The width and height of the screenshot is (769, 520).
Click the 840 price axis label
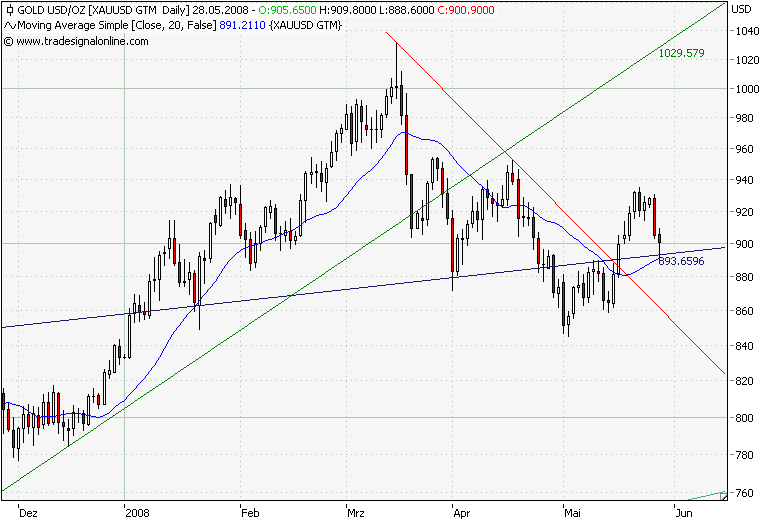click(x=744, y=346)
